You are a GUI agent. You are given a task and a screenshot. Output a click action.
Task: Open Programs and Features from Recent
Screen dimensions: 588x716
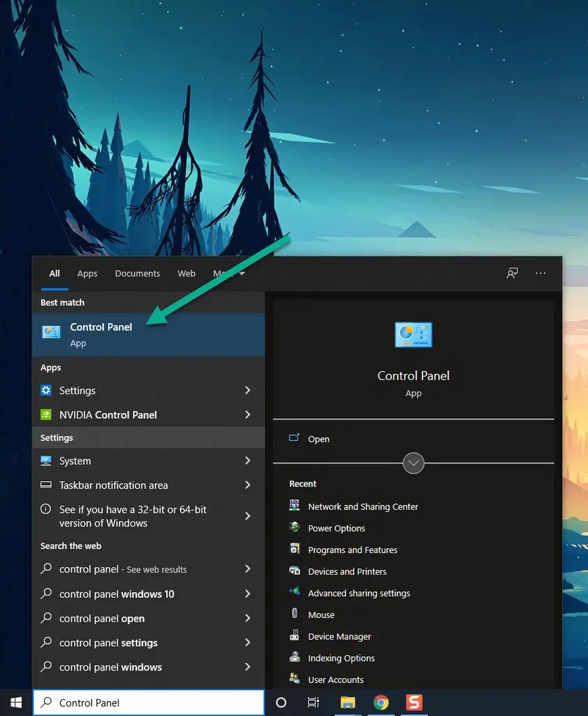(x=352, y=550)
